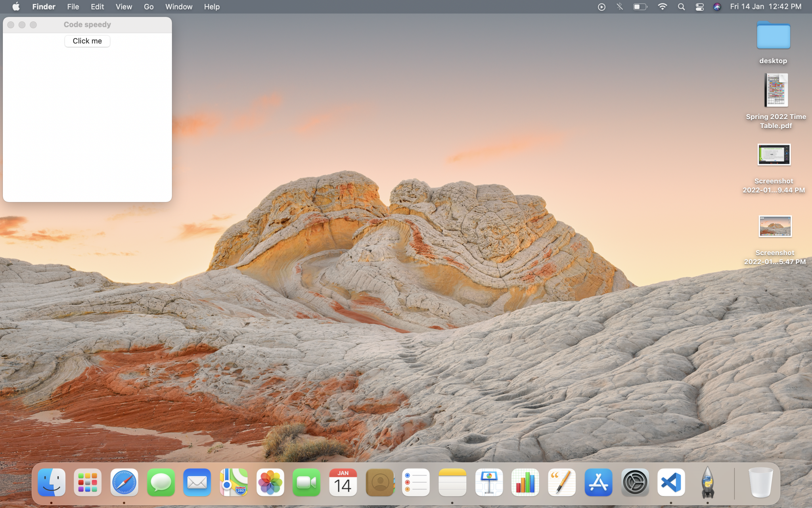Open Keynote from the dock

[489, 482]
